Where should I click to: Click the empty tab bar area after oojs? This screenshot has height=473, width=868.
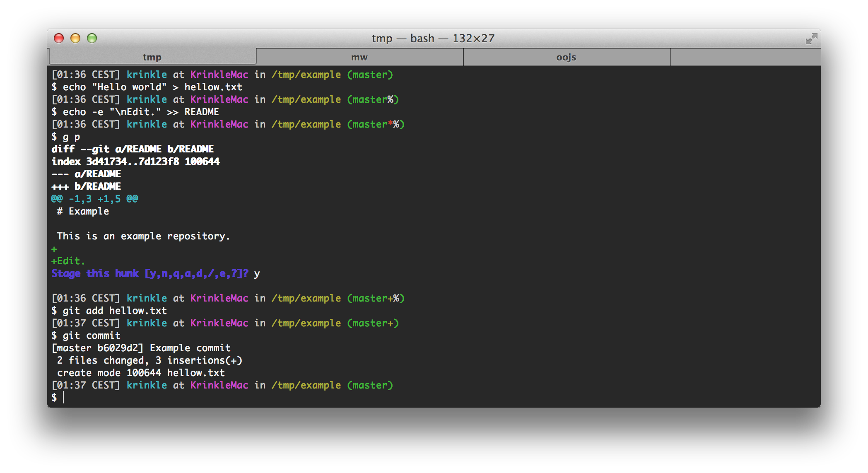(x=745, y=57)
